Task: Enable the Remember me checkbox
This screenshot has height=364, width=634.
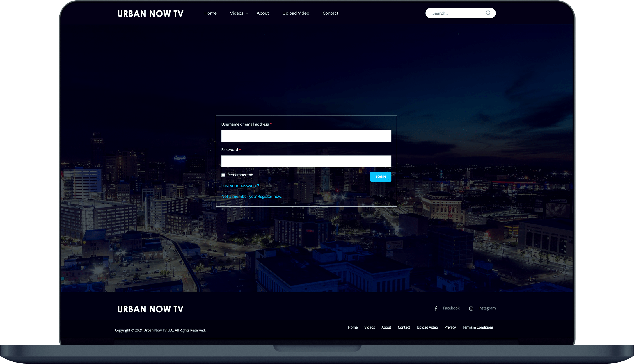Action: point(223,175)
